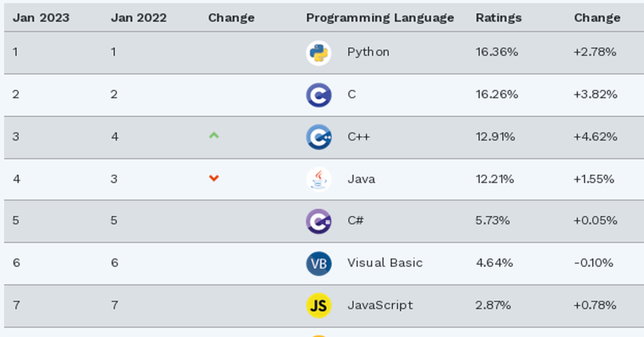
Task: Click the red down arrow for Java
Action: pos(214,178)
